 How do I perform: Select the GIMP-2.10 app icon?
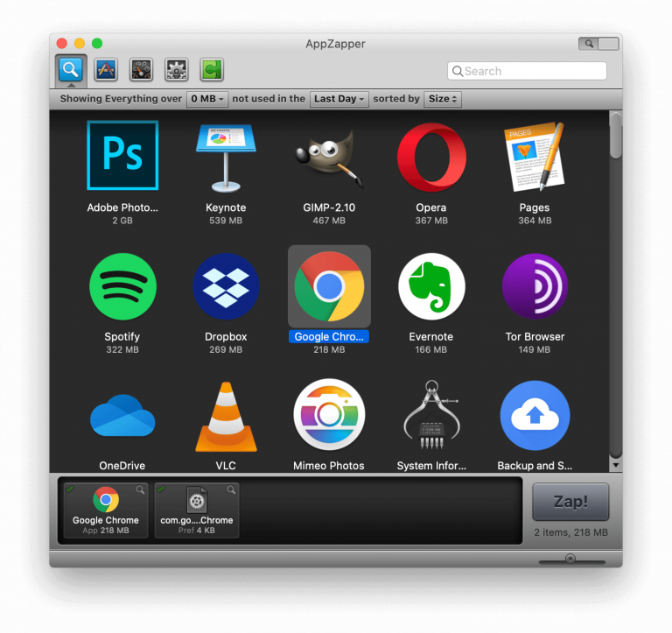[x=329, y=158]
